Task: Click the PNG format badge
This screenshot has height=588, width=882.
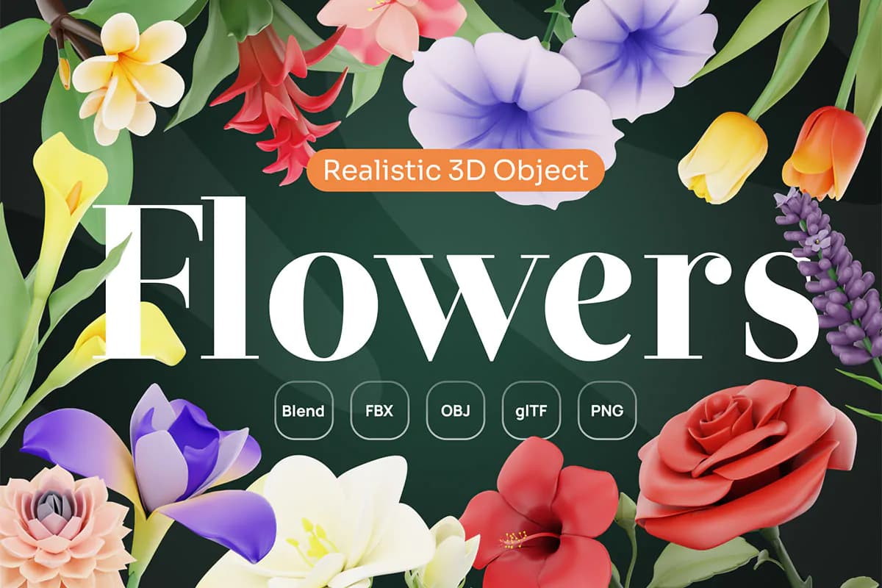Action: 608,410
